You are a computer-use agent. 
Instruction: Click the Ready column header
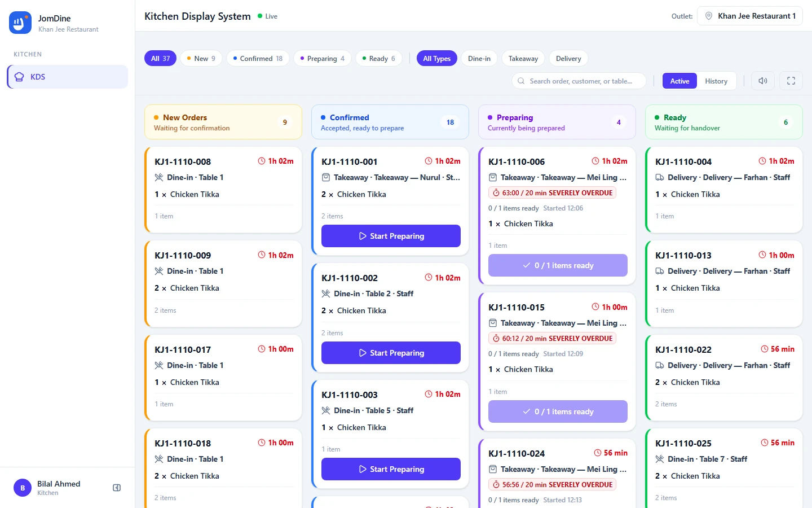[724, 122]
